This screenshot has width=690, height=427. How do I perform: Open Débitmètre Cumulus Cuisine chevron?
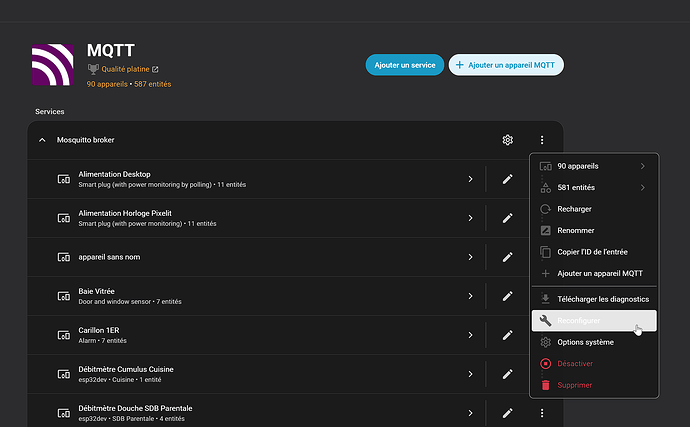pyautogui.click(x=470, y=374)
